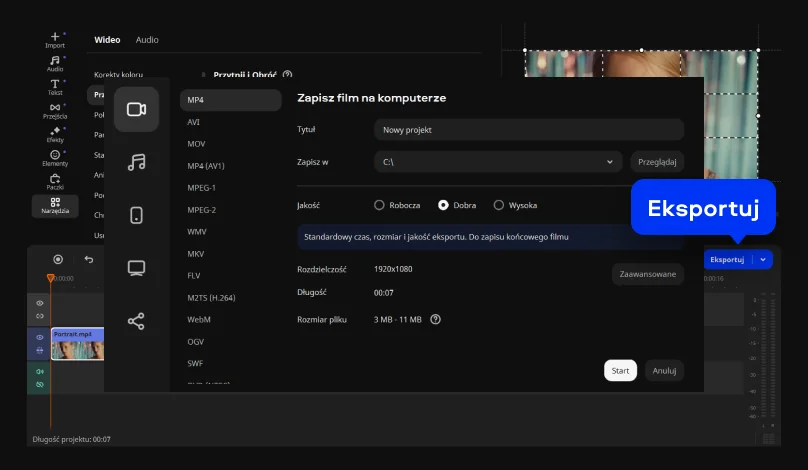This screenshot has width=808, height=470.
Task: Select Robocza quality radio button
Action: click(x=379, y=205)
